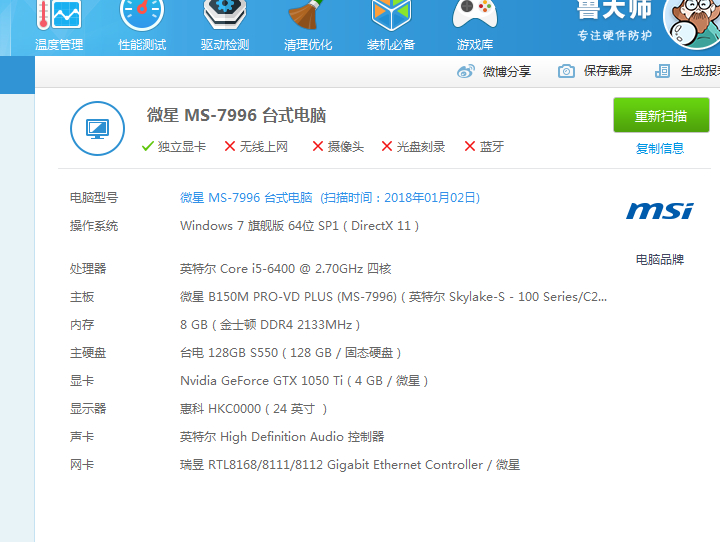Click the green check beside 独立显卡

point(147,147)
